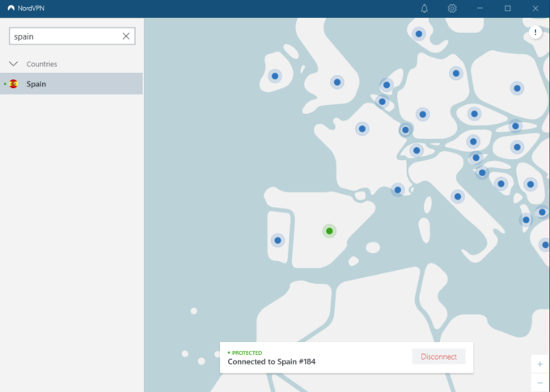Click the Connected to Spain #184 status
The width and height of the screenshot is (550, 392).
click(272, 361)
